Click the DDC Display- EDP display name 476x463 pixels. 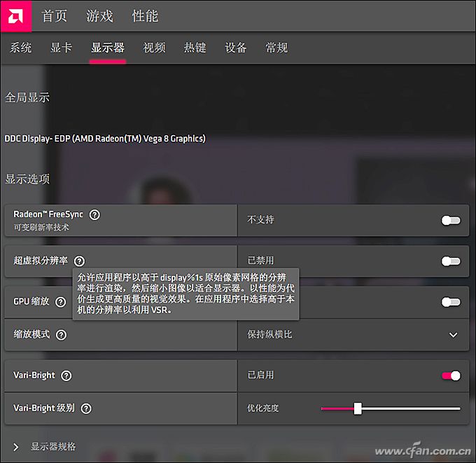coord(105,139)
